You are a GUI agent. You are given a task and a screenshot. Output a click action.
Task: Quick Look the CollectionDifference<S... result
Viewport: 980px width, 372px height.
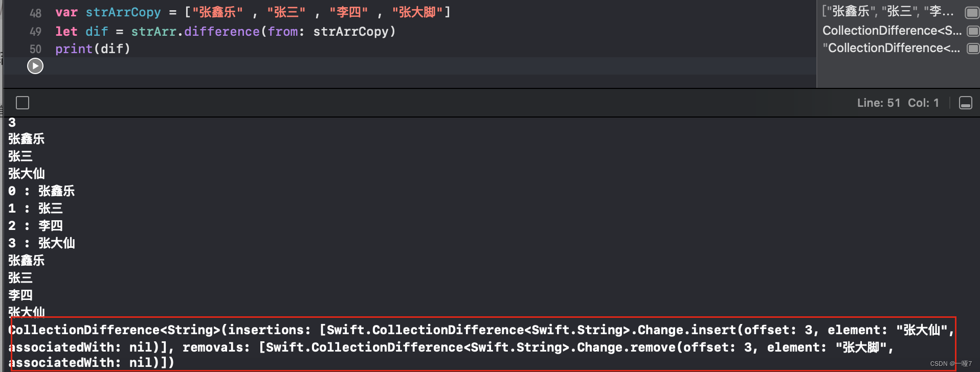971,31
